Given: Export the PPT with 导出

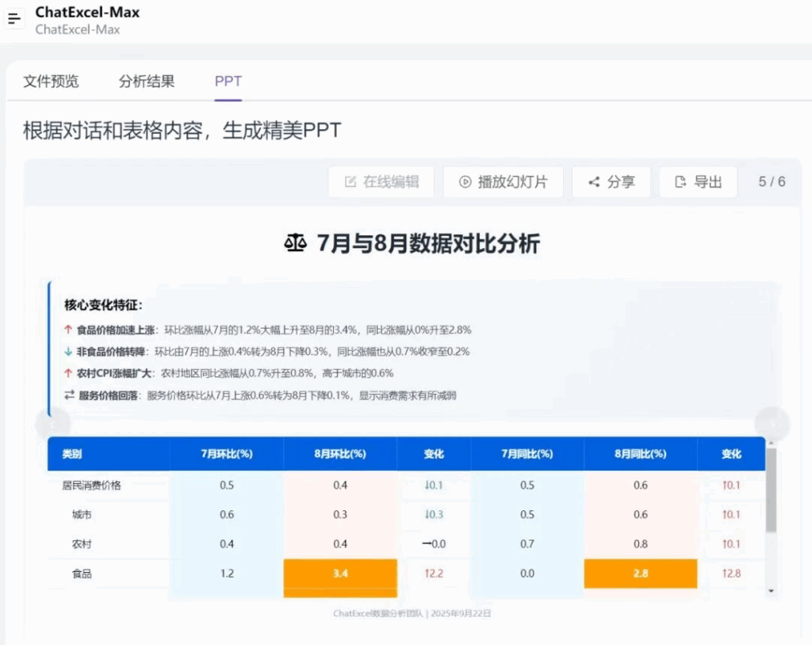Looking at the screenshot, I should point(698,181).
